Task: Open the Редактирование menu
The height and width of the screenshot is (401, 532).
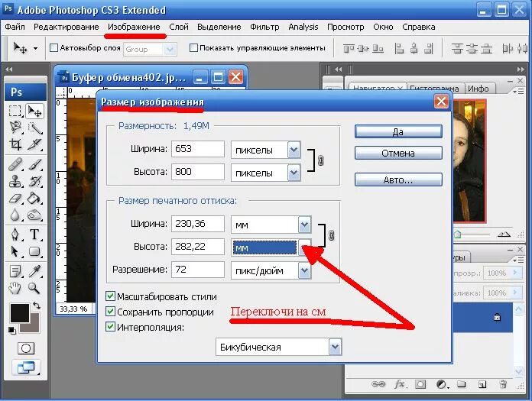Action: 66,27
